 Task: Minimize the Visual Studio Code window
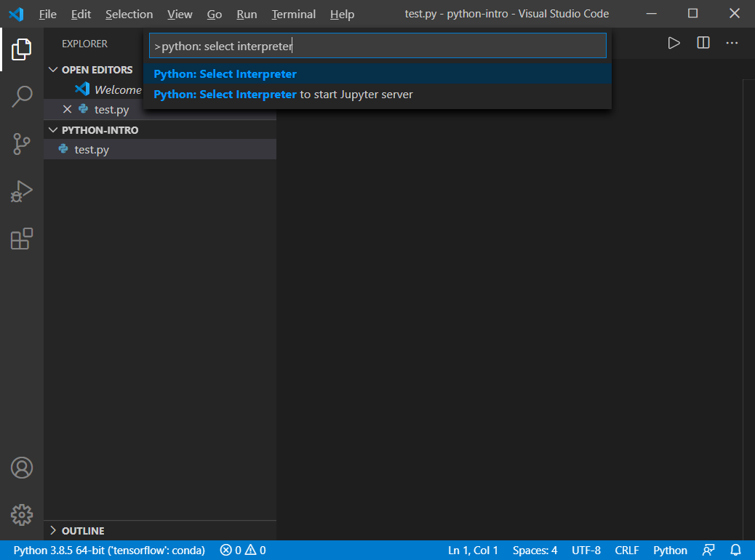651,14
